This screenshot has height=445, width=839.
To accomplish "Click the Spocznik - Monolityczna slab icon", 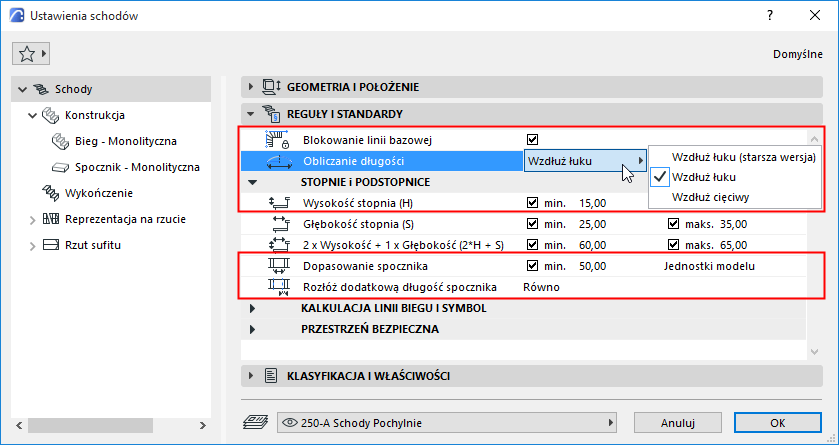I will 61,167.
